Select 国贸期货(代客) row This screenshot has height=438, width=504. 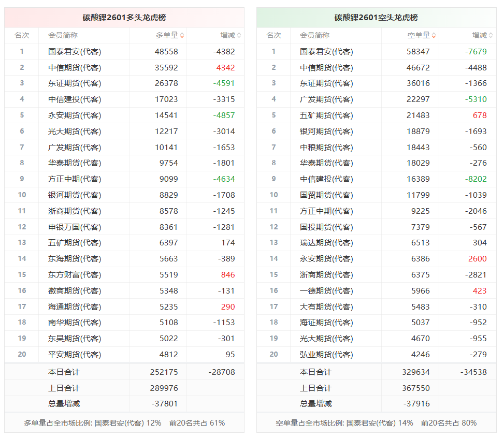[x=377, y=195]
